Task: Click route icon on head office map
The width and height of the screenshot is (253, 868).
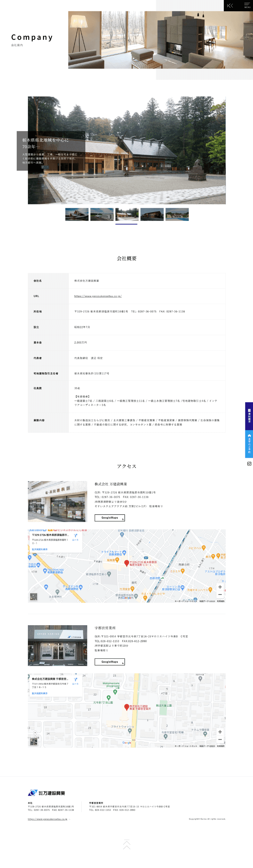Action: pos(75,536)
